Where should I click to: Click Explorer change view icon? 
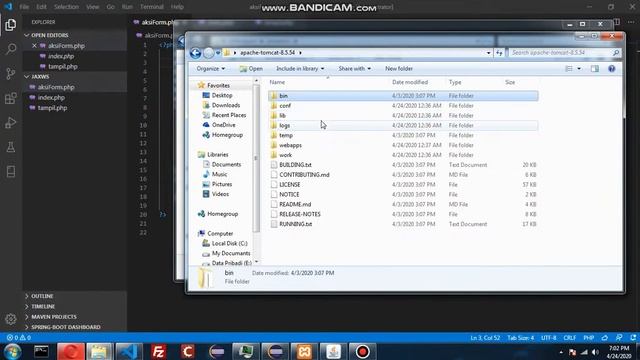[569, 69]
